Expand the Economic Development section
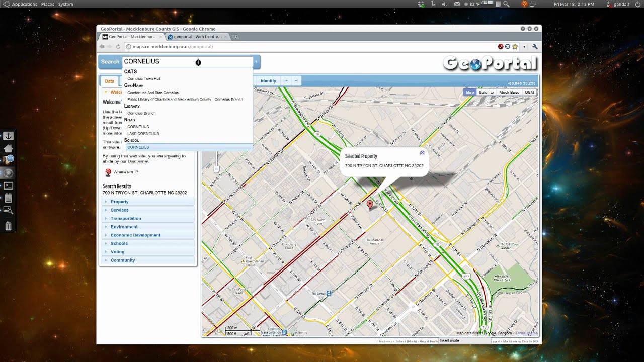The height and width of the screenshot is (362, 644). (147, 235)
